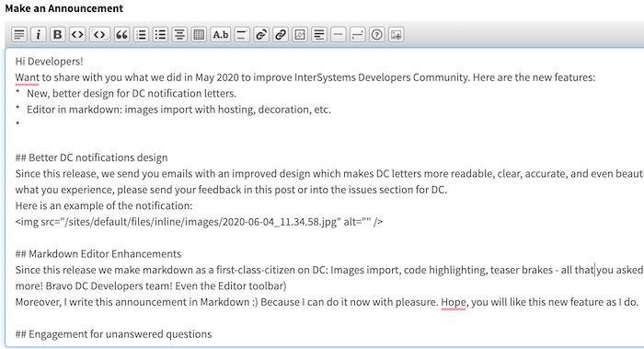Upload an image with the picture-plus icon

pyautogui.click(x=396, y=34)
